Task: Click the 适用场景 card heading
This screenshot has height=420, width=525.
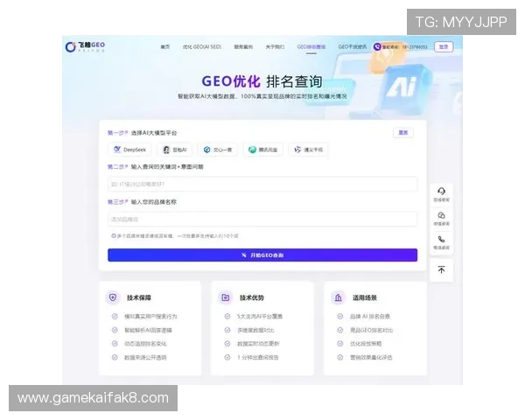Action: pos(365,297)
